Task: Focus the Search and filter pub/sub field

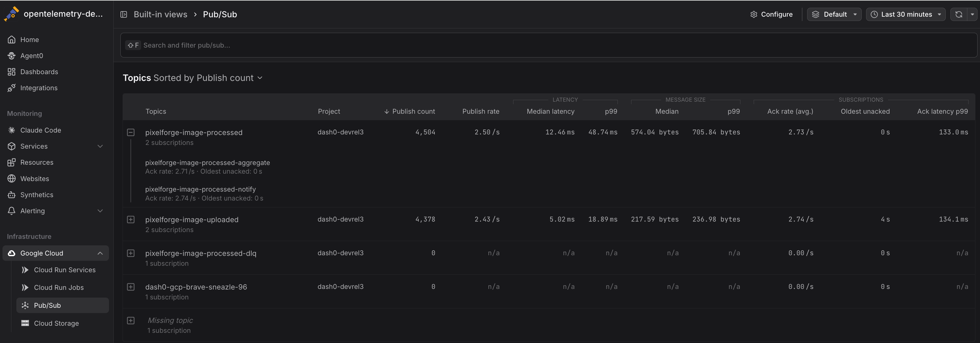Action: point(549,45)
